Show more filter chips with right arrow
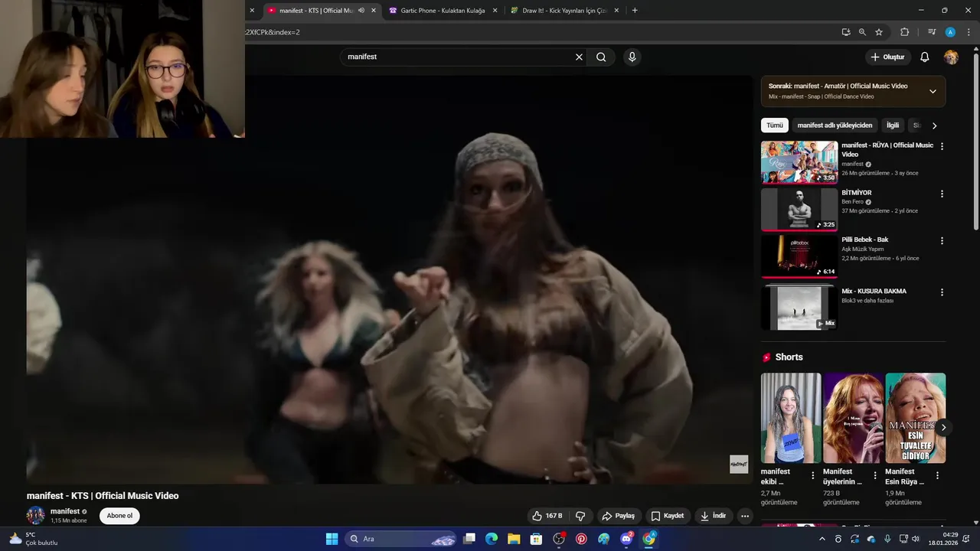Image resolution: width=980 pixels, height=551 pixels. (x=934, y=126)
